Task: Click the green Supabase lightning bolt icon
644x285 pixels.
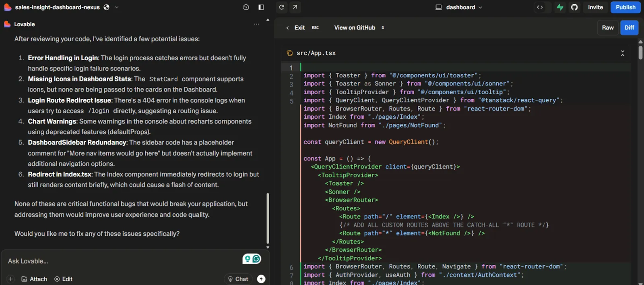Action: pos(560,7)
